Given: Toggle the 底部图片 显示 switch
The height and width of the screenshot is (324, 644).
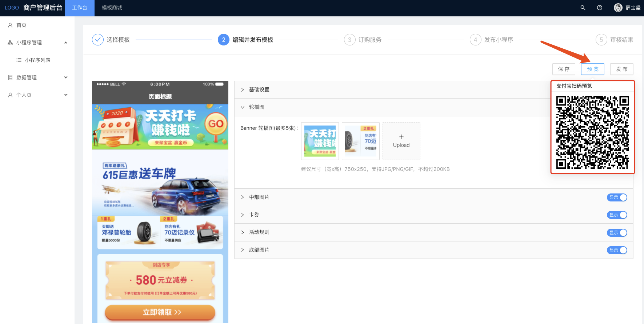Looking at the screenshot, I should [x=617, y=250].
